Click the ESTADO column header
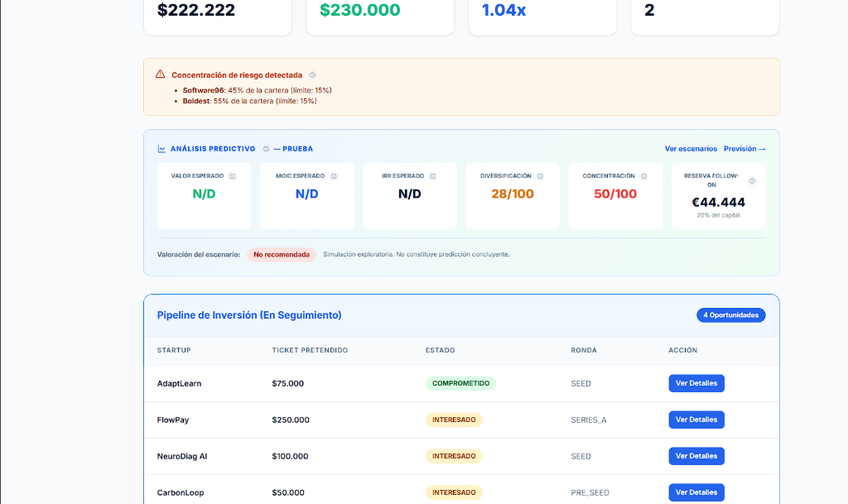This screenshot has width=848, height=504. 441,350
